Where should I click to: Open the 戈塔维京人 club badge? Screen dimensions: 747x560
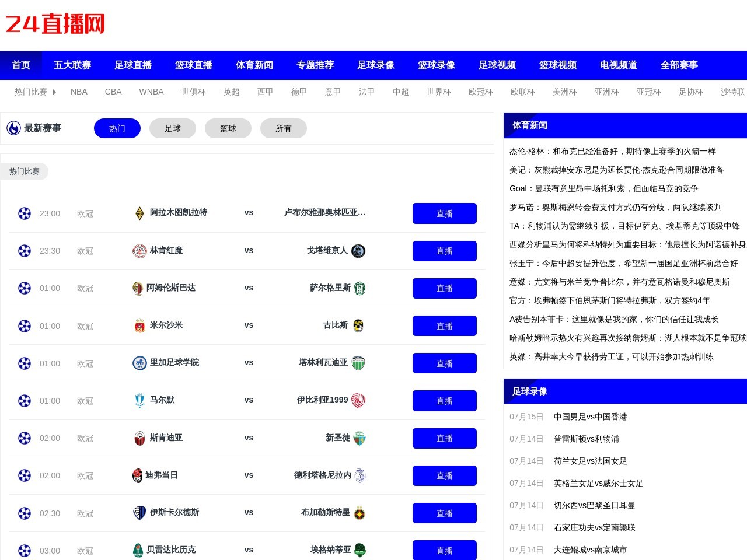pos(358,251)
